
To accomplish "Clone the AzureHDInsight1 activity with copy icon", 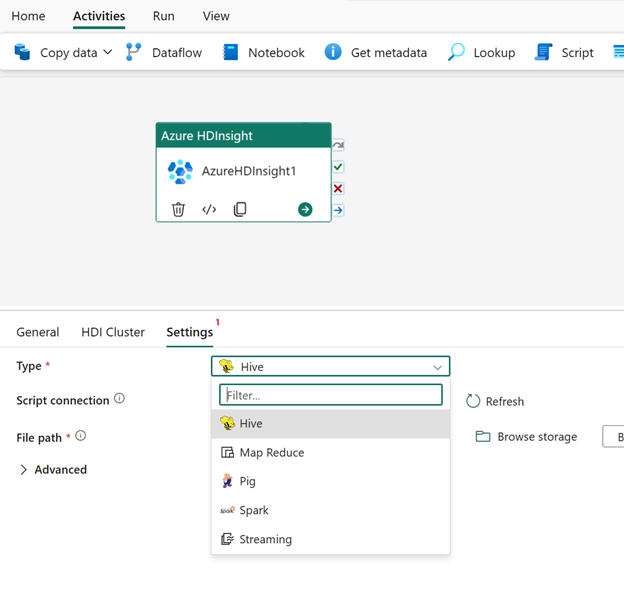I will [240, 209].
